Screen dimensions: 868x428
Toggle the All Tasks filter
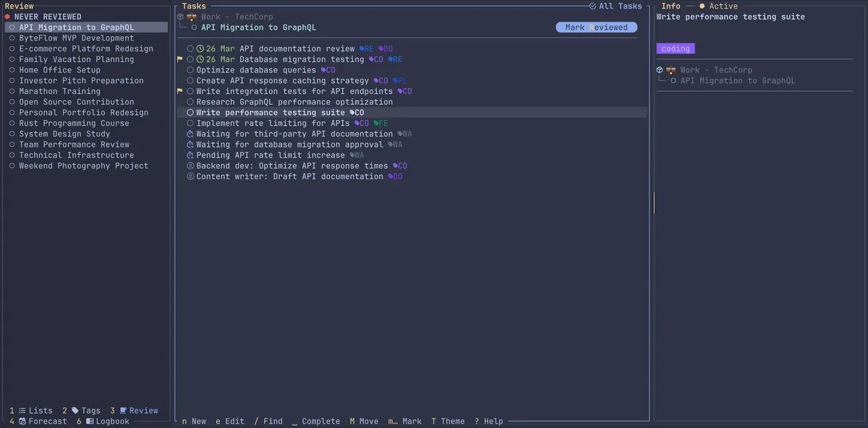[x=616, y=6]
